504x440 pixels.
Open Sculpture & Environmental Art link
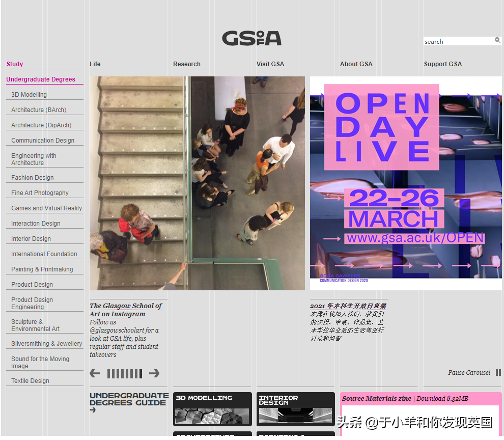coord(35,325)
